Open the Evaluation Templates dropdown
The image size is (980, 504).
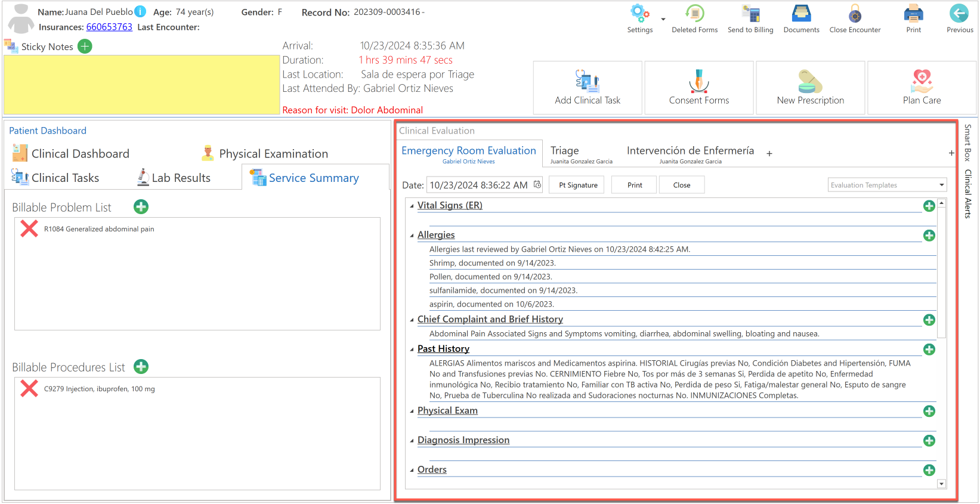pos(942,185)
